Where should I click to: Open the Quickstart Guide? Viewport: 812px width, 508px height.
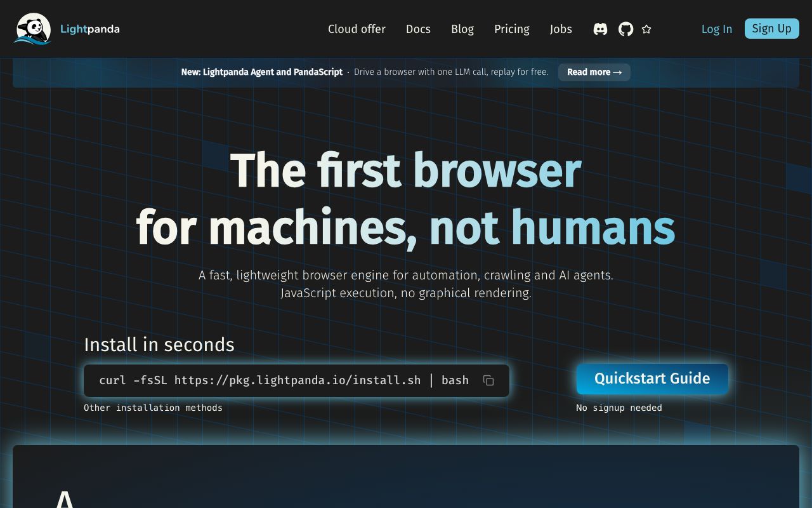[652, 379]
